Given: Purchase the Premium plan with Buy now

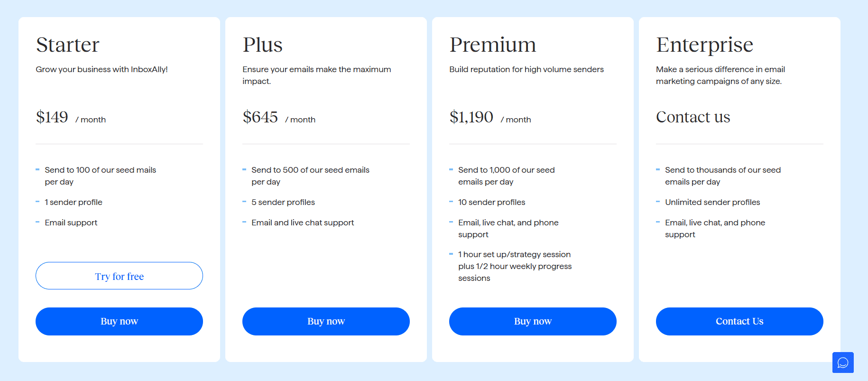Looking at the screenshot, I should [x=533, y=321].
